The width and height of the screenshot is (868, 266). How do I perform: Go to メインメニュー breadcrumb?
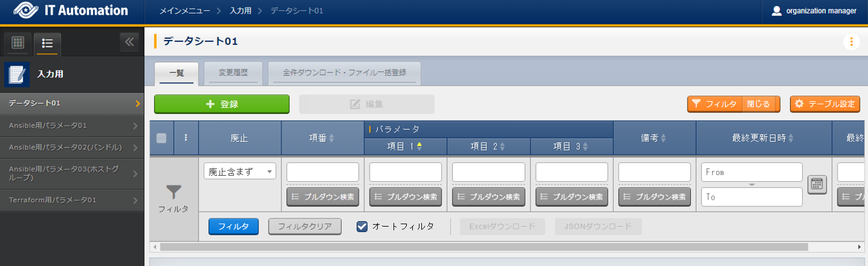pos(184,11)
